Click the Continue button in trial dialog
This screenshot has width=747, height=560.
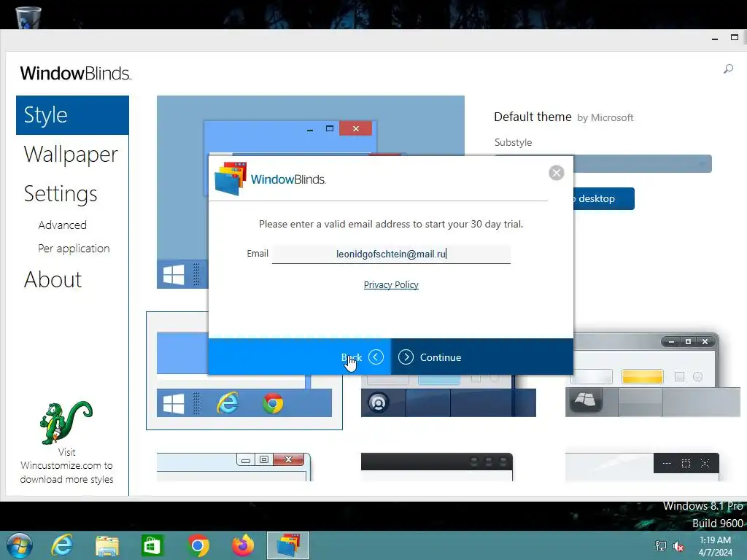481,357
